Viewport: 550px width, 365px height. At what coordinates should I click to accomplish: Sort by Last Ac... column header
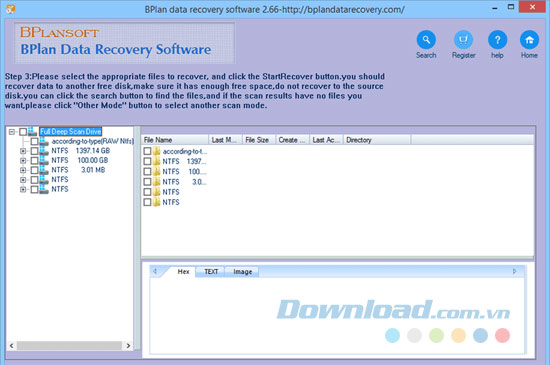[327, 140]
